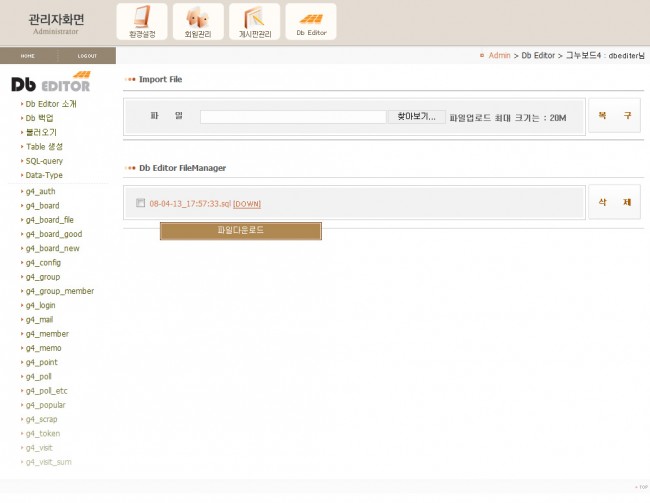Image resolution: width=650 pixels, height=503 pixels.
Task: Click the LOGOUT tab
Action: (x=86, y=56)
